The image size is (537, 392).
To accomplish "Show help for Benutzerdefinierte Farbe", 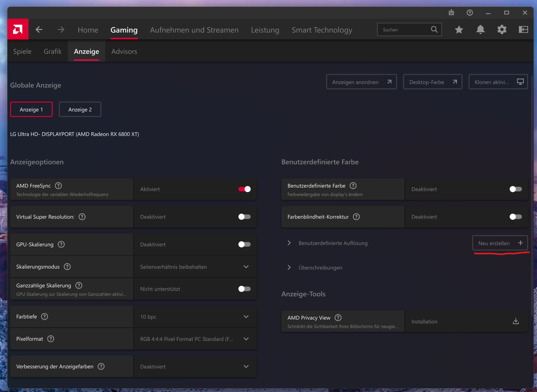I will click(x=353, y=186).
